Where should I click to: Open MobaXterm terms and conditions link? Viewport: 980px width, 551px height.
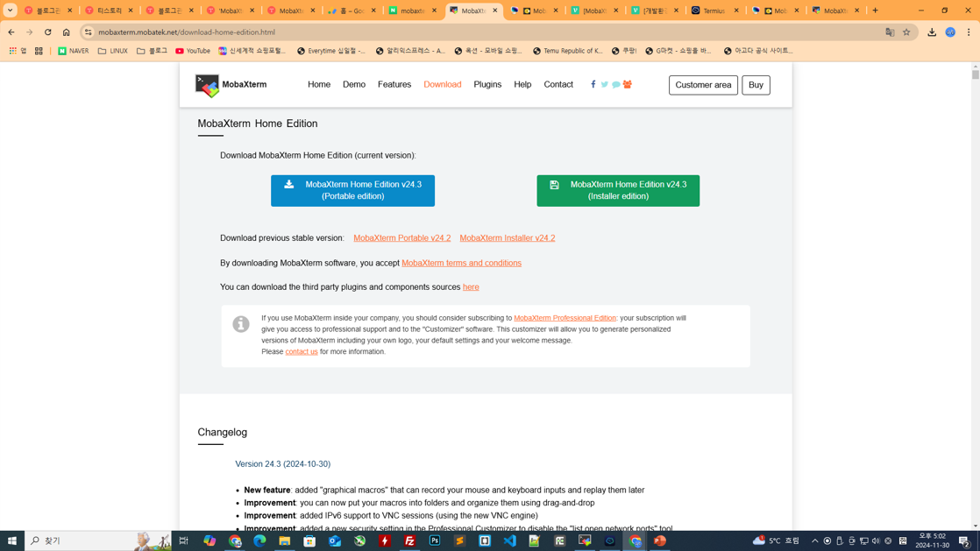(x=461, y=263)
